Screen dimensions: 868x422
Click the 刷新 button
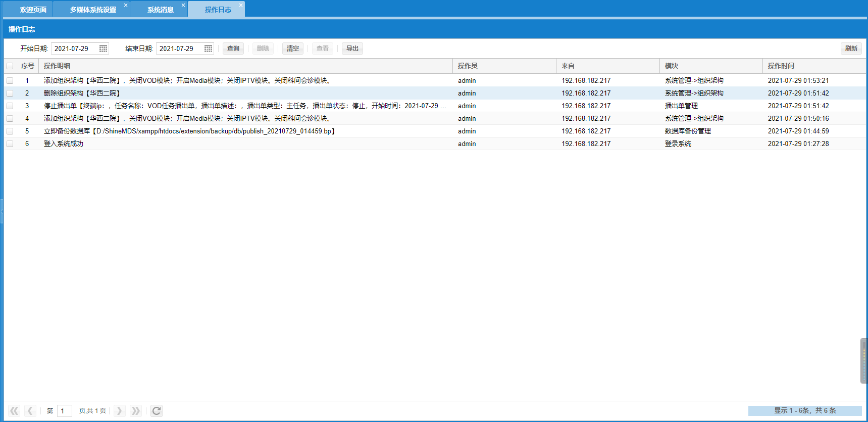click(x=851, y=49)
